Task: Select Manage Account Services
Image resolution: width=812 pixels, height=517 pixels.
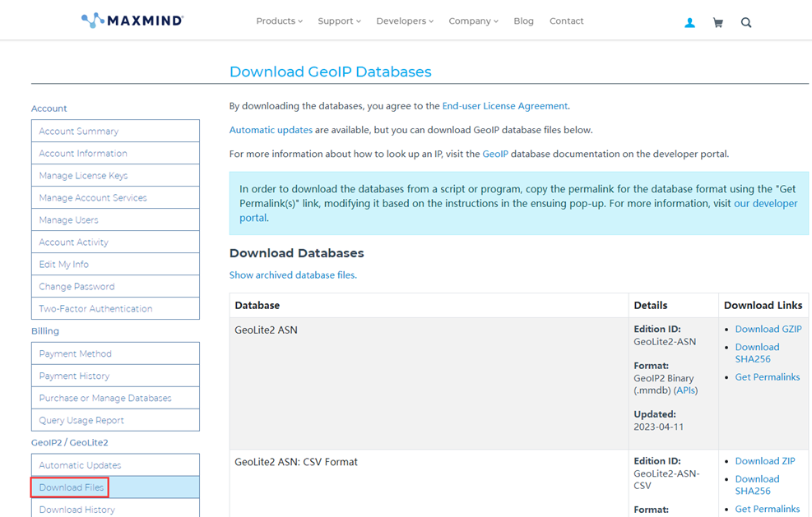Action: pos(115,198)
